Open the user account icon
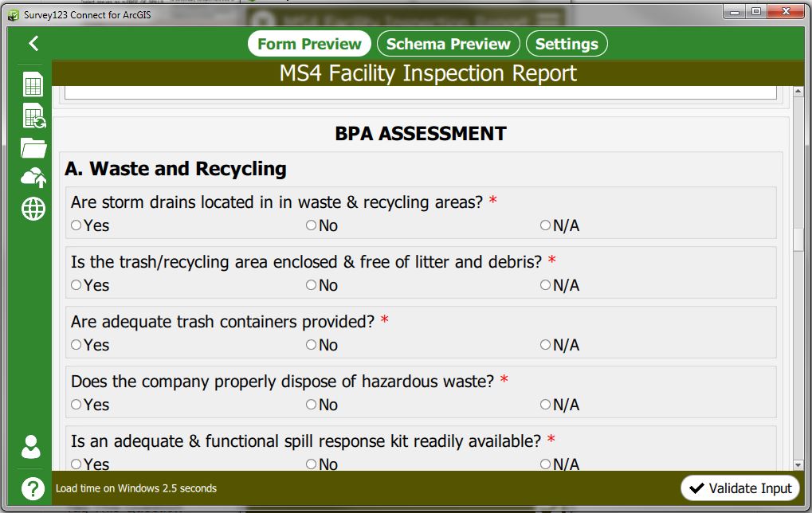The image size is (812, 513). [31, 447]
